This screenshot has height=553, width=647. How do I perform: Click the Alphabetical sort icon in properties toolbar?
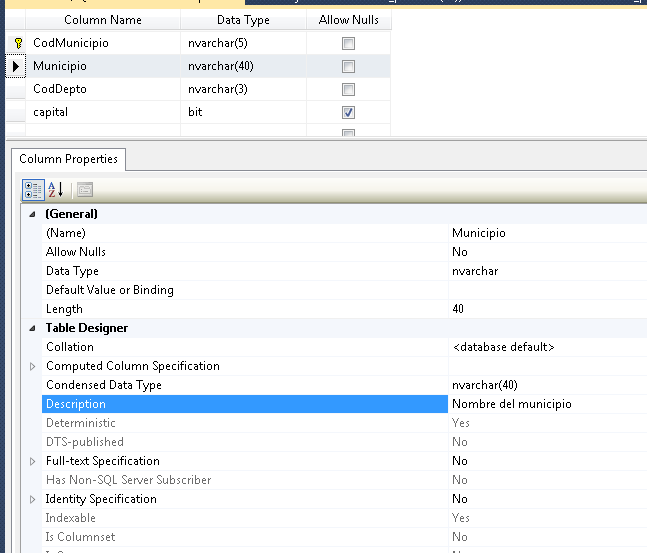pos(56,189)
